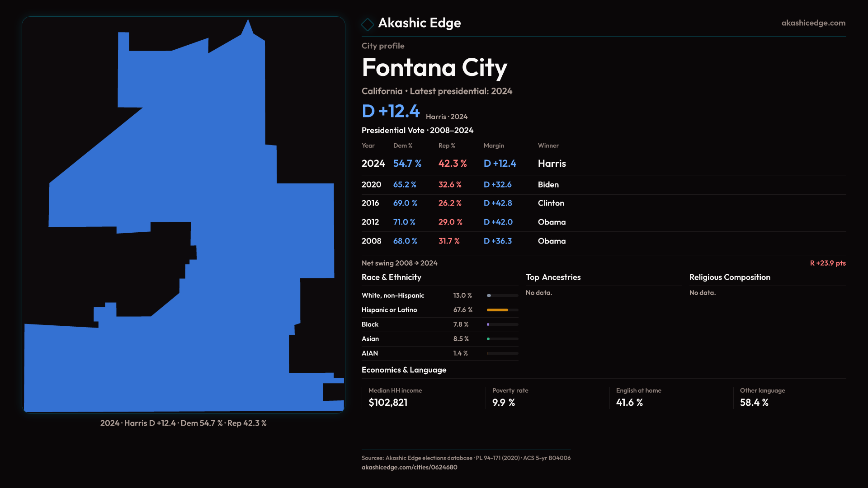Click the R +23.9 pts net swing value

coord(827,263)
